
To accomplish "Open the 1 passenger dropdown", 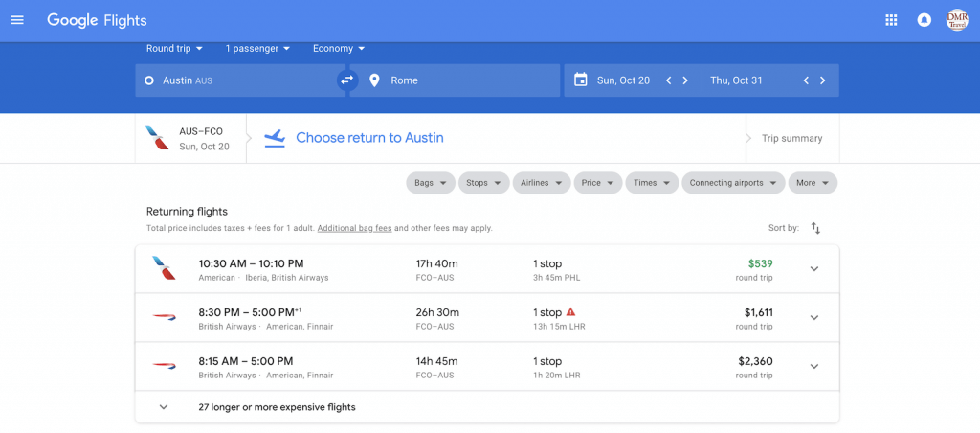I will [257, 48].
